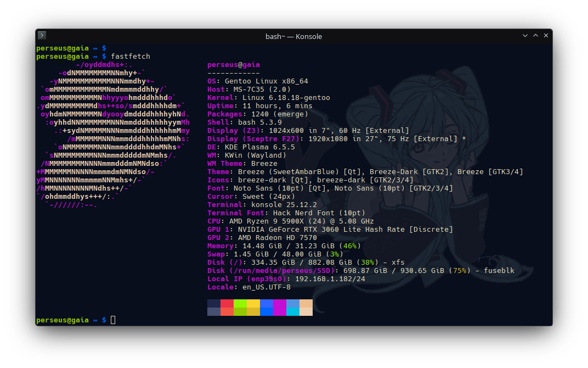Open the Konsole window menu icon in the title bar
The image size is (588, 368).
pyautogui.click(x=42, y=35)
